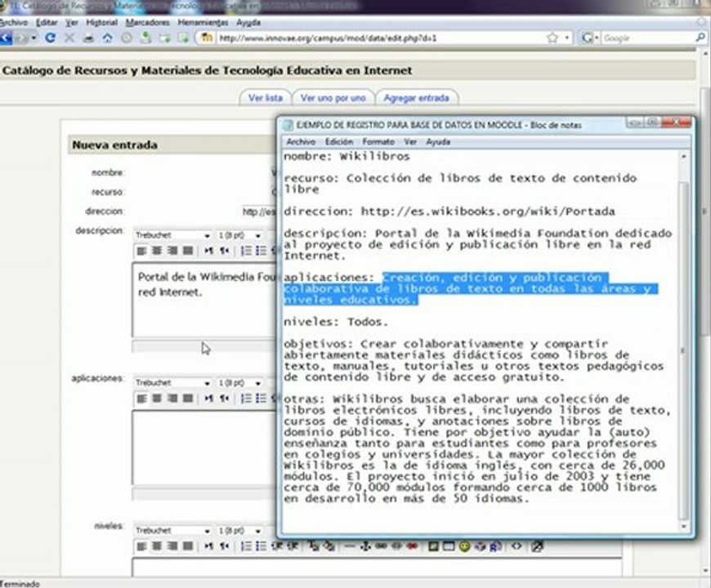This screenshot has width=711, height=588.
Task: Create anchor in niveles editor toolbar
Action: (365, 546)
